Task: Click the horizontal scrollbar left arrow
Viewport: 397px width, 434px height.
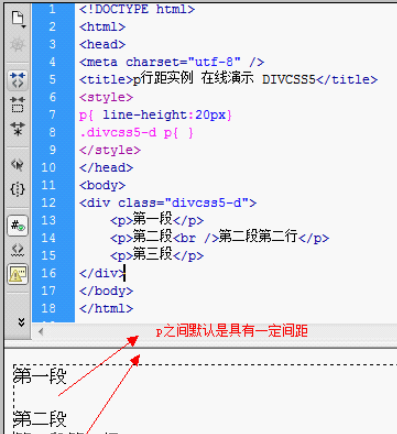Action: [41, 332]
